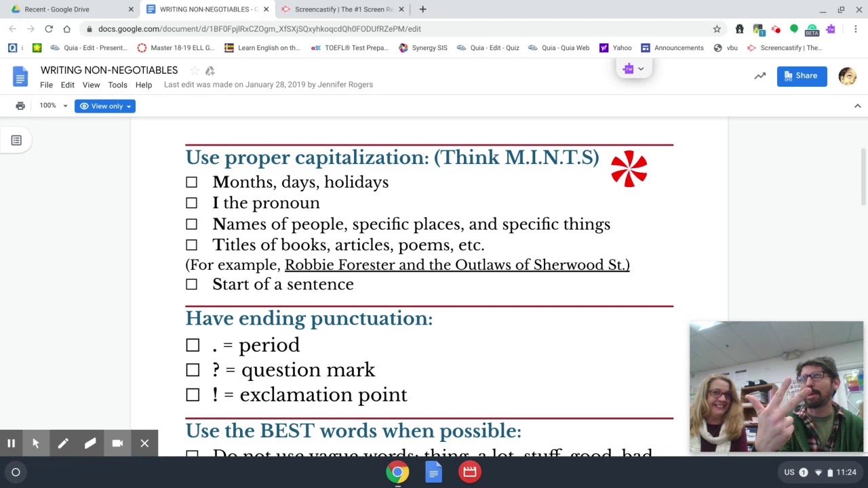The image size is (868, 488).
Task: Open the Screencastify extension icon
Action: pyautogui.click(x=776, y=29)
